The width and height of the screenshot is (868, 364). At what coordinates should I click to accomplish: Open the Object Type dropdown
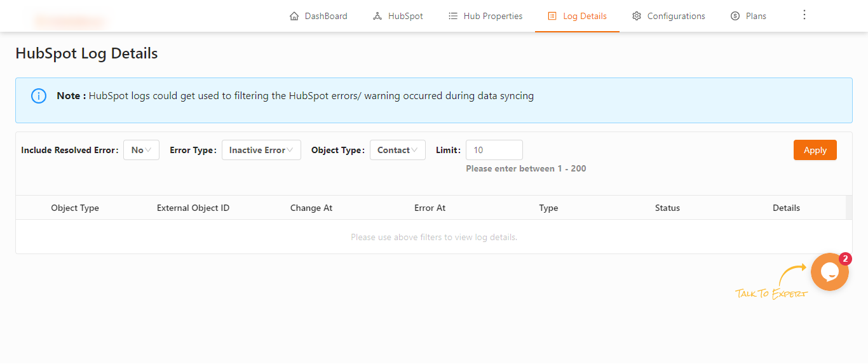[398, 150]
